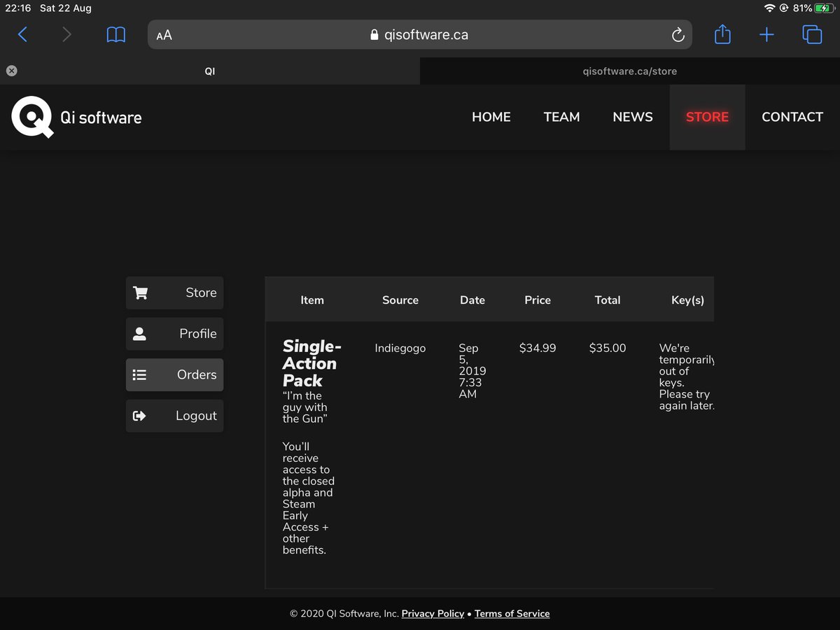Click the Key(s) column header

coord(687,300)
